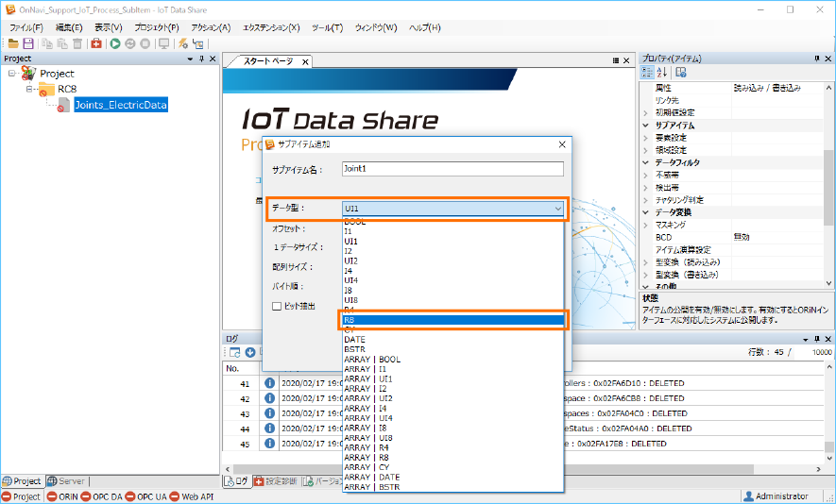Click the red diagnostics kit toolbar icon
The width and height of the screenshot is (836, 504).
point(96,43)
